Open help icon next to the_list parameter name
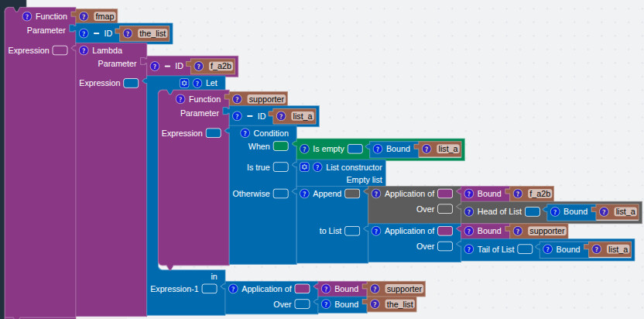 click(128, 33)
